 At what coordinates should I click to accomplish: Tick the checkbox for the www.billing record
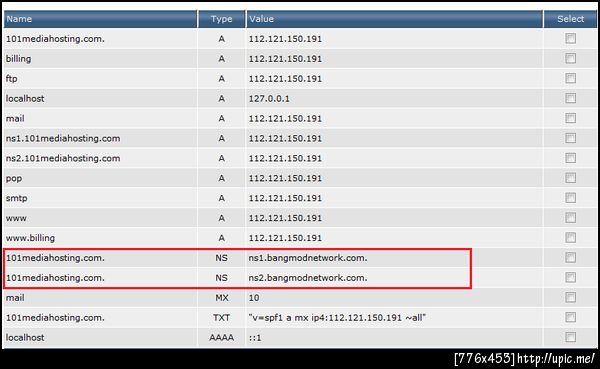pyautogui.click(x=571, y=237)
